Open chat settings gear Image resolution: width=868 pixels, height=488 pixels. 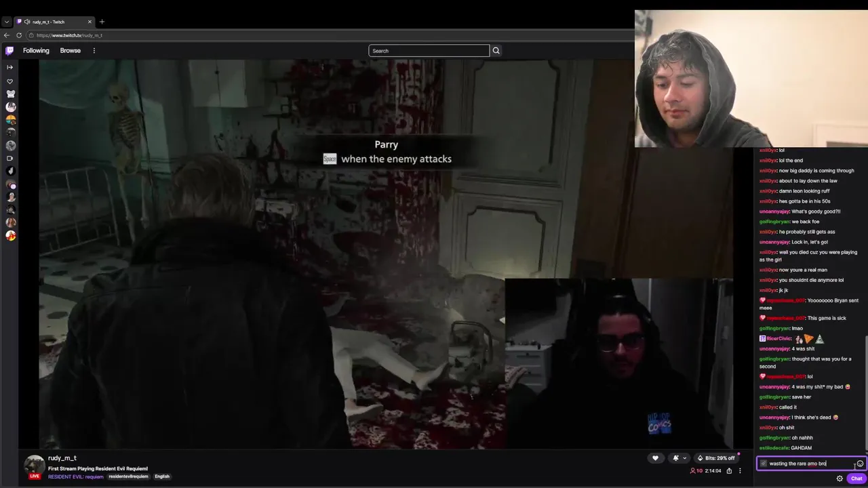pos(840,479)
